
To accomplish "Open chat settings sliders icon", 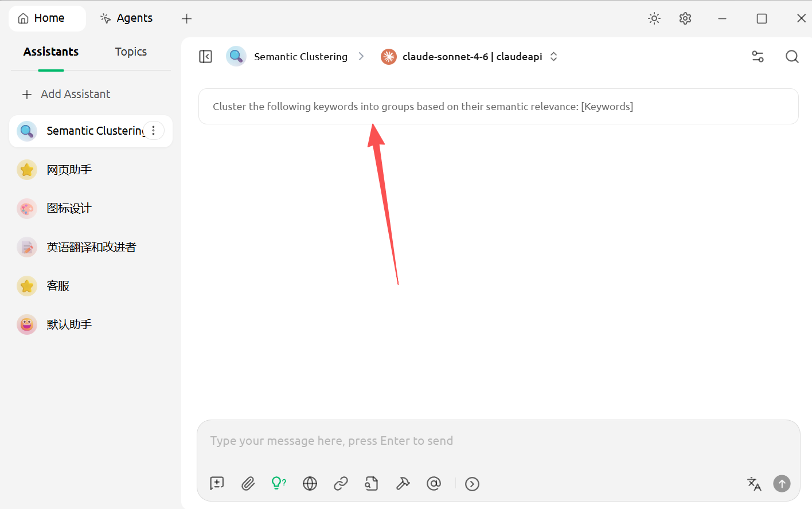I will (758, 56).
